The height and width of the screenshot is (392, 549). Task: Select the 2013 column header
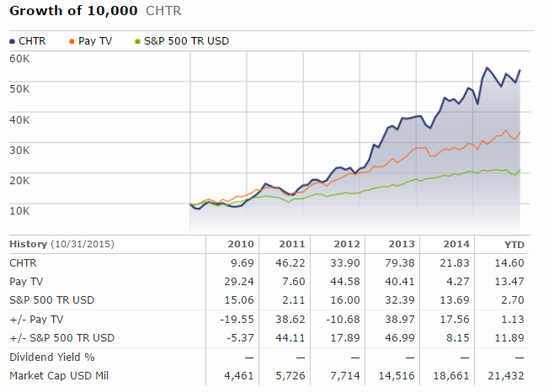[402, 244]
